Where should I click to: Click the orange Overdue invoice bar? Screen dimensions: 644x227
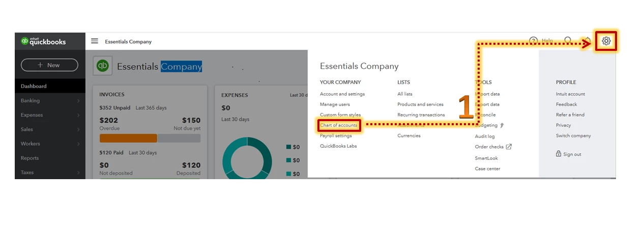(x=128, y=138)
